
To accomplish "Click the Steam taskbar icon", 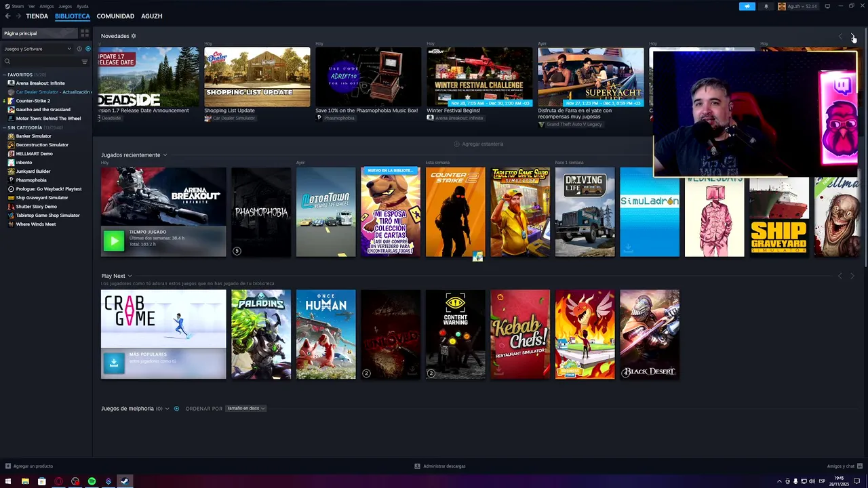I will [x=125, y=481].
